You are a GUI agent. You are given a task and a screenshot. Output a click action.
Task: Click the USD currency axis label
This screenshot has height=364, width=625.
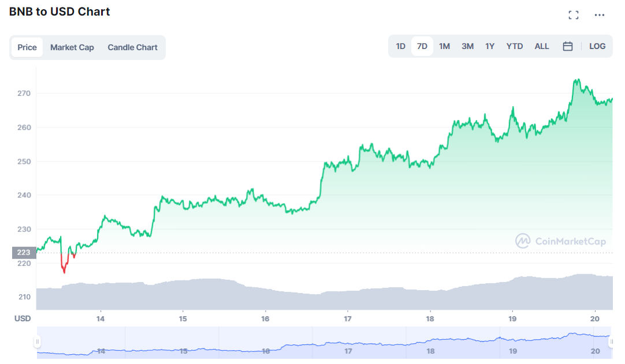23,318
